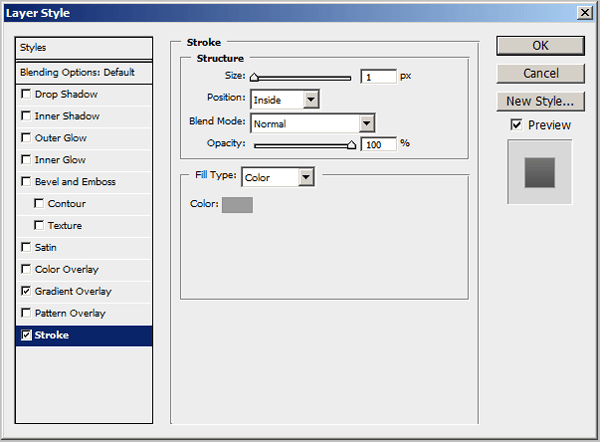Open the Contour settings label
Viewport: 600px width, 442px height.
point(67,204)
